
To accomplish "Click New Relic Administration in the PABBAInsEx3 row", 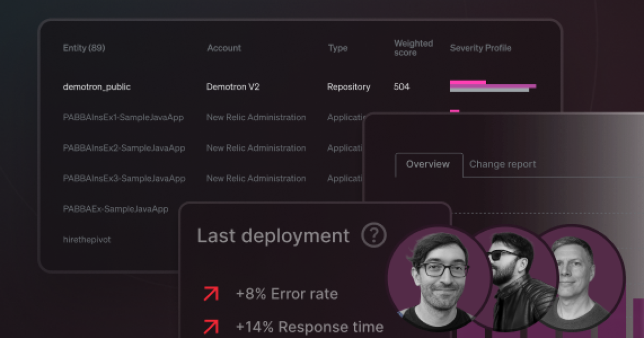I will click(256, 178).
